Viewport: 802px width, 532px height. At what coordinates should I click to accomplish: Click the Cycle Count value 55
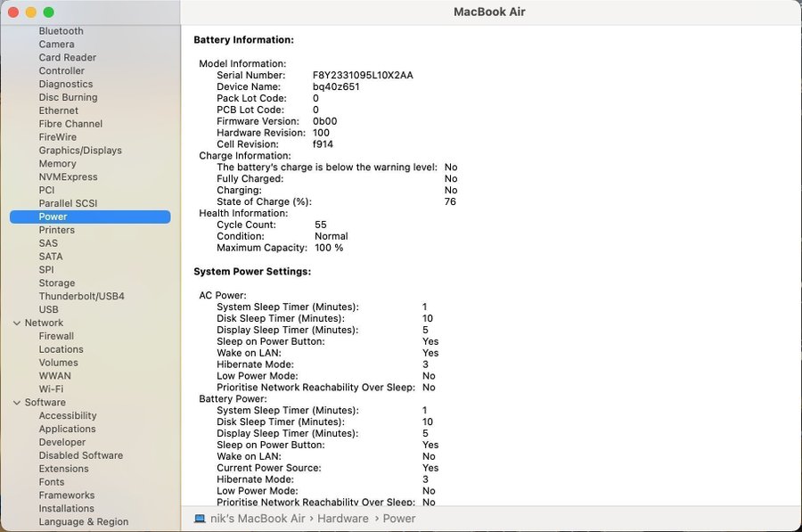tap(321, 225)
